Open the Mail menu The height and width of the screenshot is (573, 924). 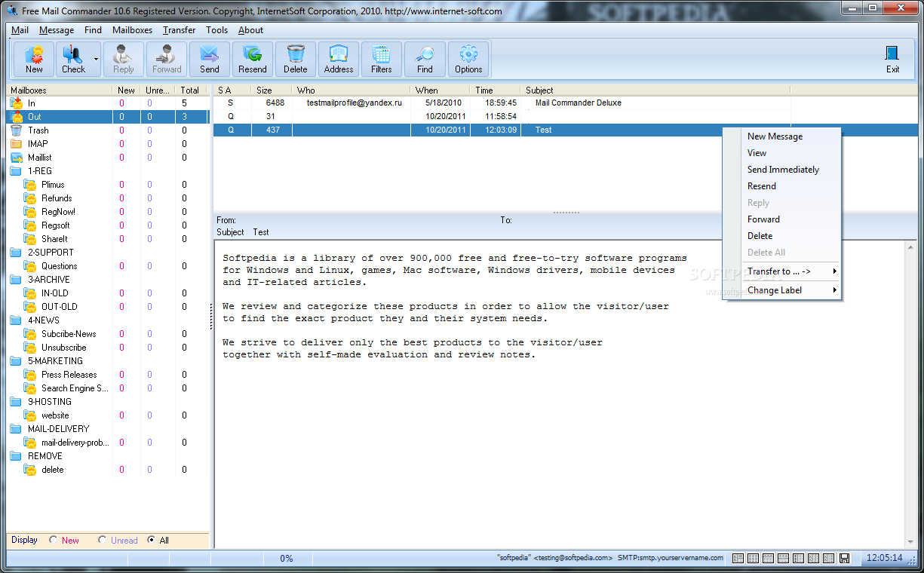point(20,30)
